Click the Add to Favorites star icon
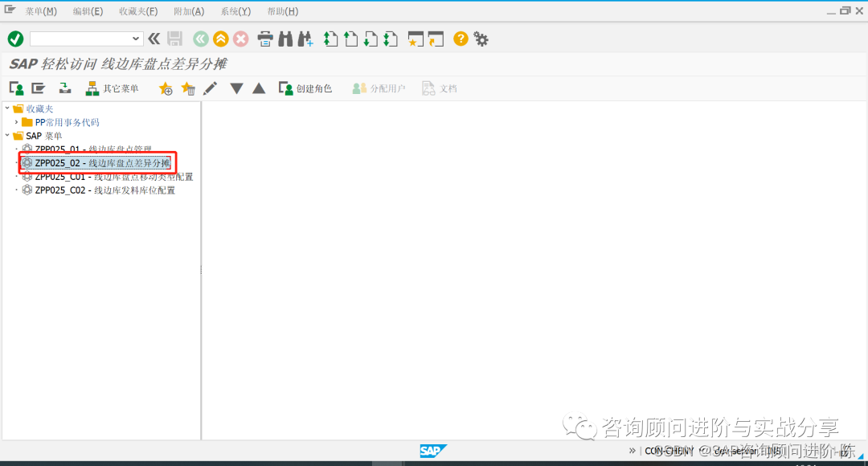868x466 pixels. pos(166,88)
